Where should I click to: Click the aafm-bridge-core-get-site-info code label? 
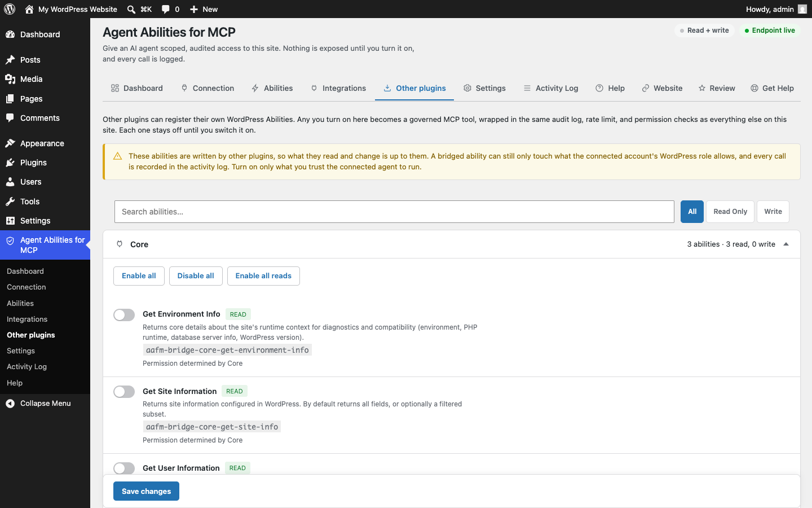(x=212, y=427)
